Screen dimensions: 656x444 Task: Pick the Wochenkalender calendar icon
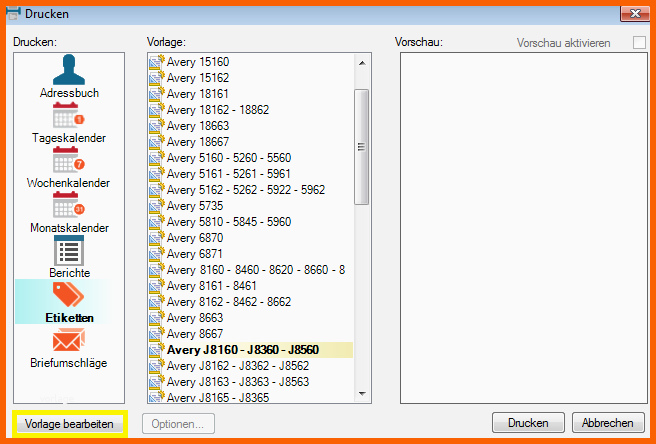coord(69,160)
